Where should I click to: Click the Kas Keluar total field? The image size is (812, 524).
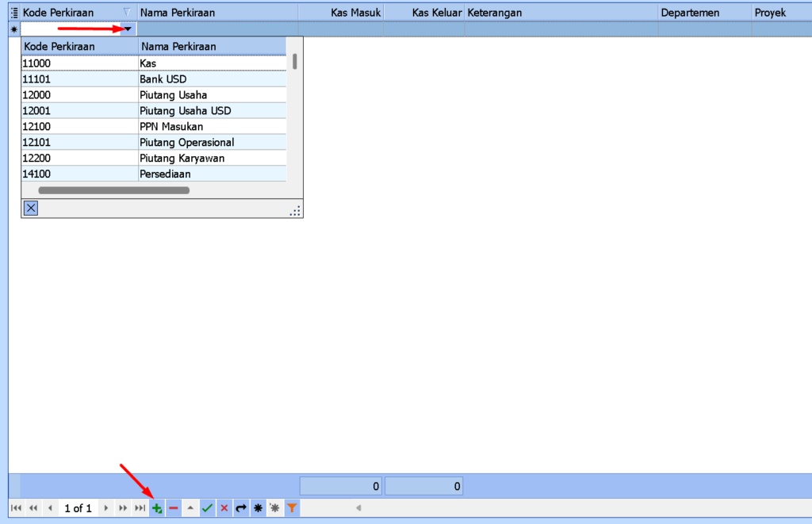[423, 486]
